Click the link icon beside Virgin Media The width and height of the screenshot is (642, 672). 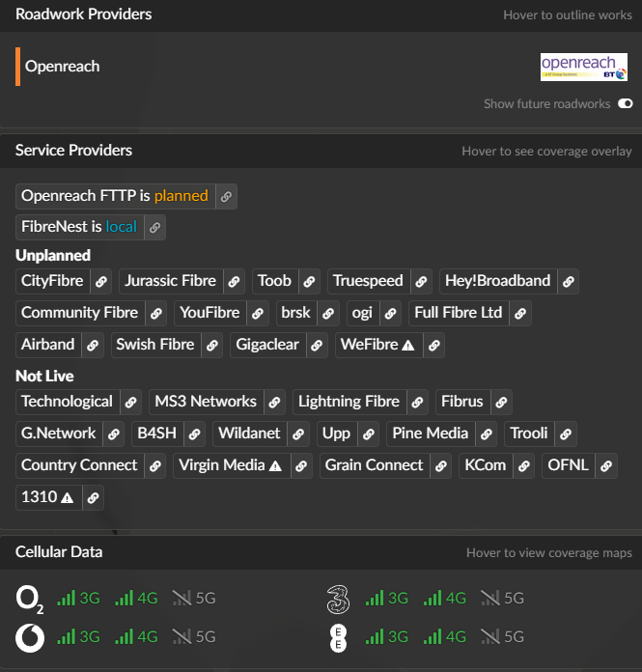302,466
